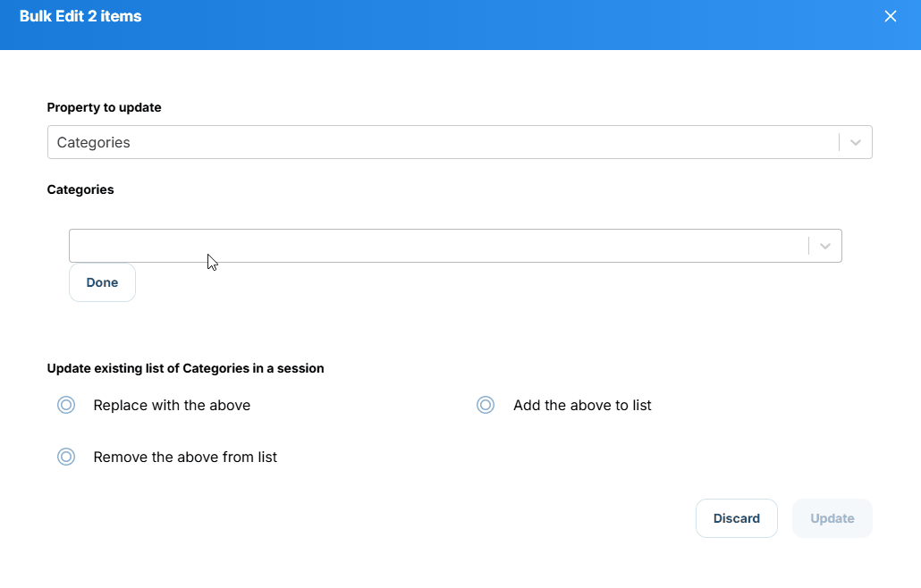Click the empty Categories selection field

[455, 246]
